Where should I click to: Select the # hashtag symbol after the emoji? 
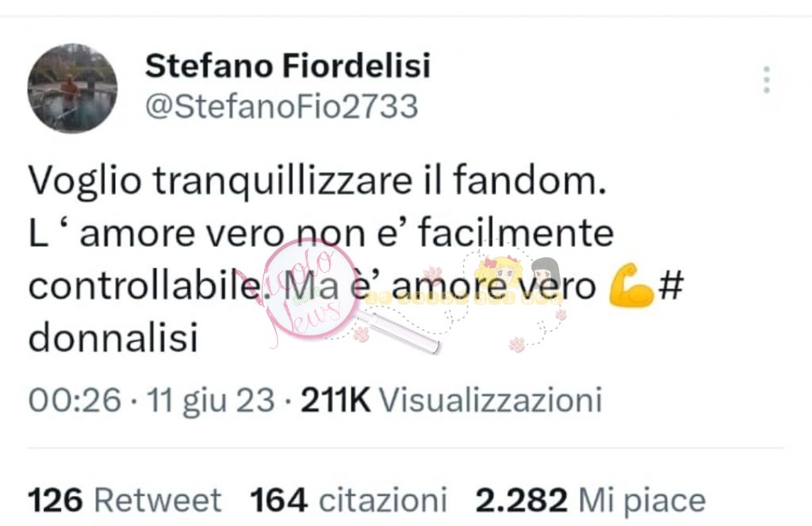click(671, 285)
